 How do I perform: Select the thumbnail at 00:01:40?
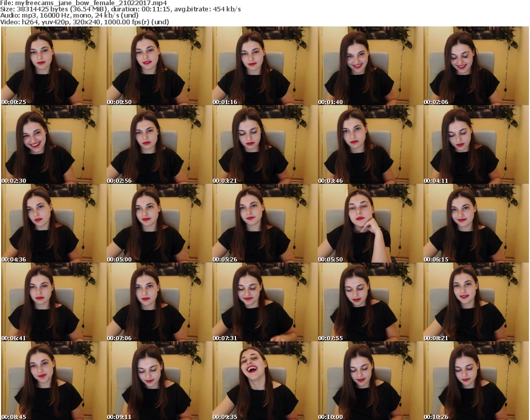(370, 66)
